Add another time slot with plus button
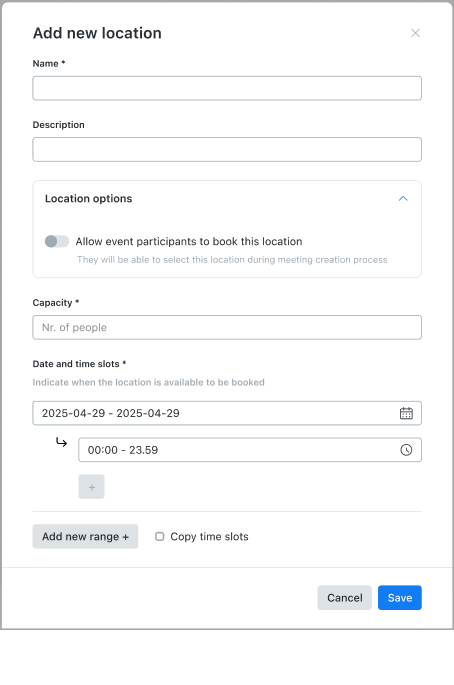 (91, 487)
